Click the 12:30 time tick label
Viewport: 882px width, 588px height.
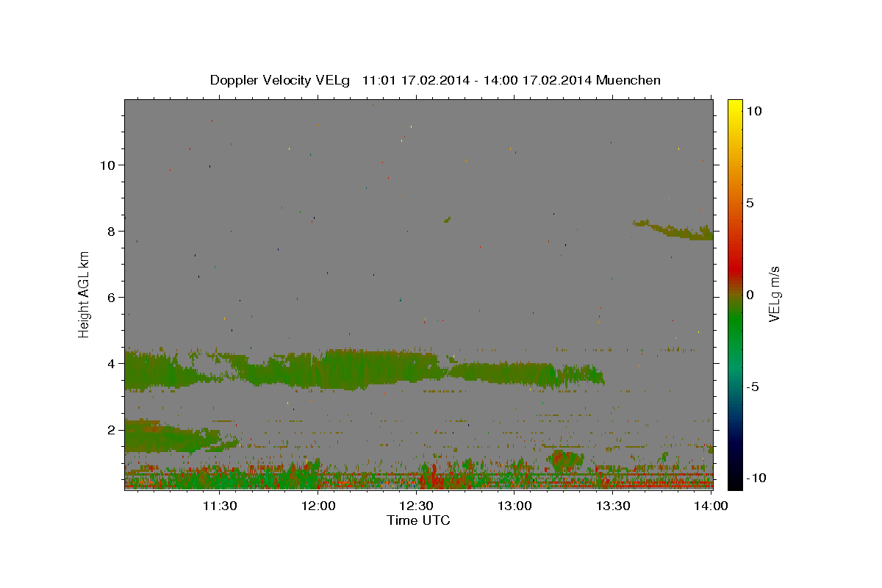(415, 506)
